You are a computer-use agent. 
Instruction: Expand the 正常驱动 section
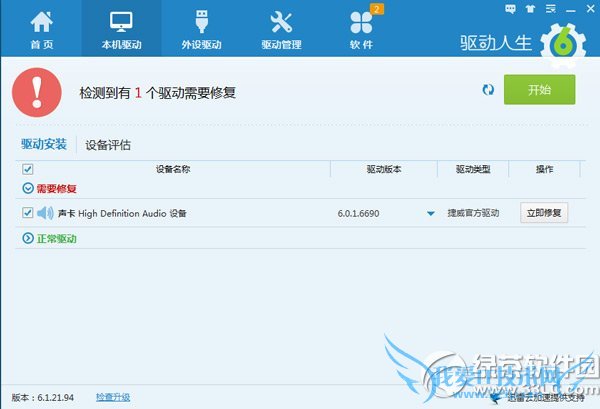[x=28, y=238]
